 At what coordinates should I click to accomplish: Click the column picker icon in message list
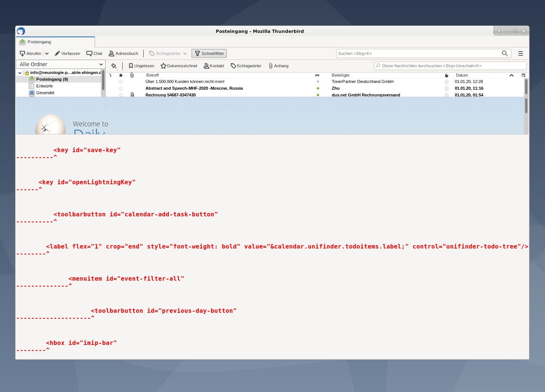point(523,75)
